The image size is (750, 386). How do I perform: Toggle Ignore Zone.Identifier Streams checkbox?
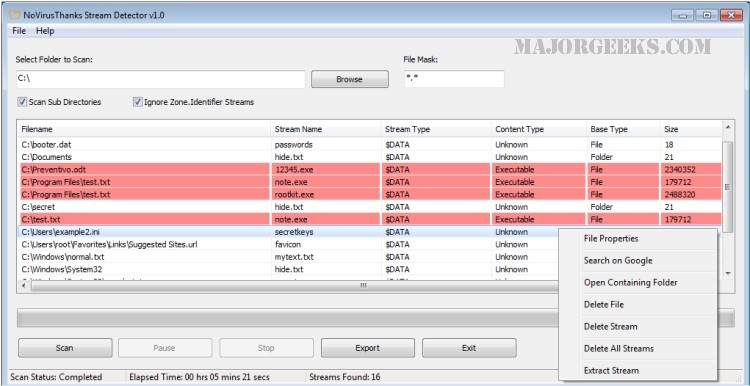(x=137, y=102)
